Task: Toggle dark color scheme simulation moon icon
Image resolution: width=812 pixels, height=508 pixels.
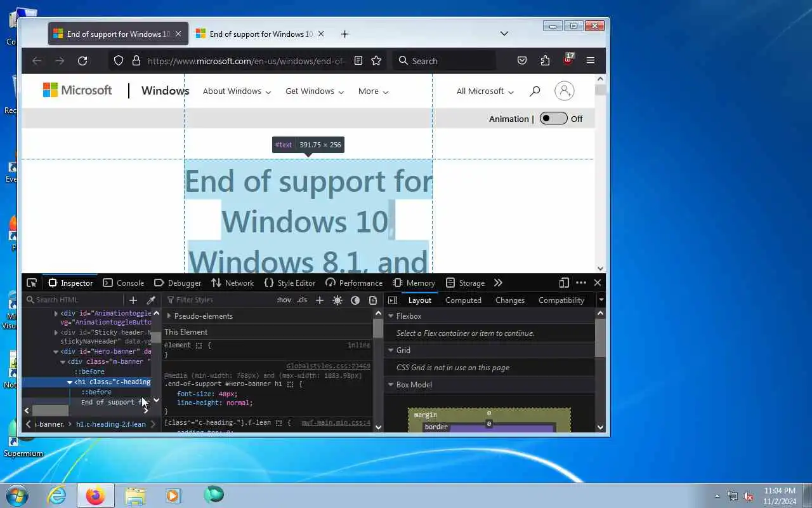Action: tap(355, 300)
